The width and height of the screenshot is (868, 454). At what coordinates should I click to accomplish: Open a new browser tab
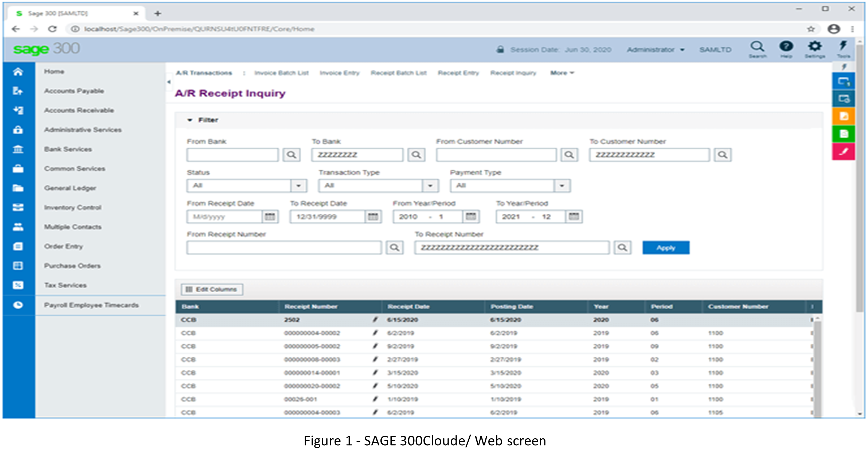click(157, 13)
